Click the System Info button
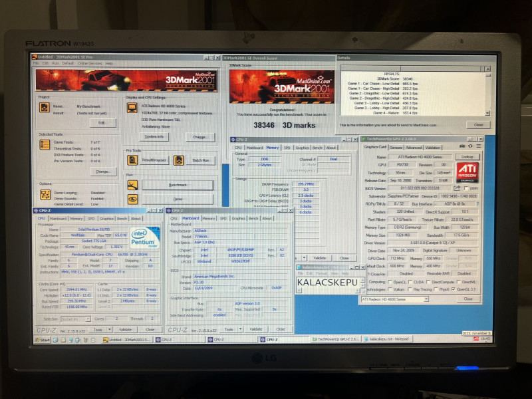Image resolution: width=532 pixels, height=399 pixels. coord(154,136)
